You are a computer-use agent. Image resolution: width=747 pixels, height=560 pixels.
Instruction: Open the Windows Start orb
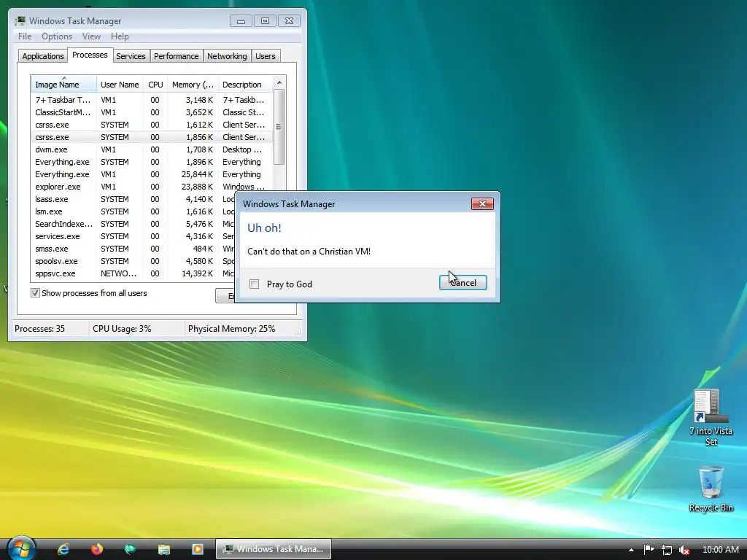21,548
